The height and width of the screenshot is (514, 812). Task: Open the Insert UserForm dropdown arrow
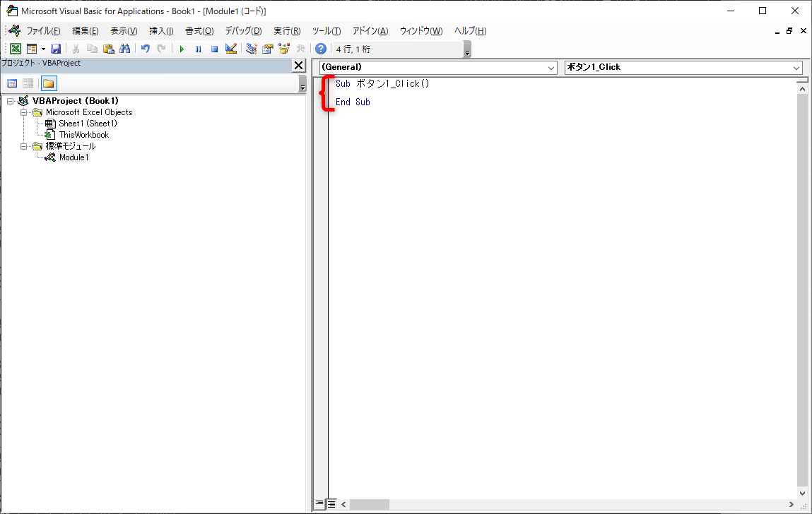pyautogui.click(x=43, y=49)
